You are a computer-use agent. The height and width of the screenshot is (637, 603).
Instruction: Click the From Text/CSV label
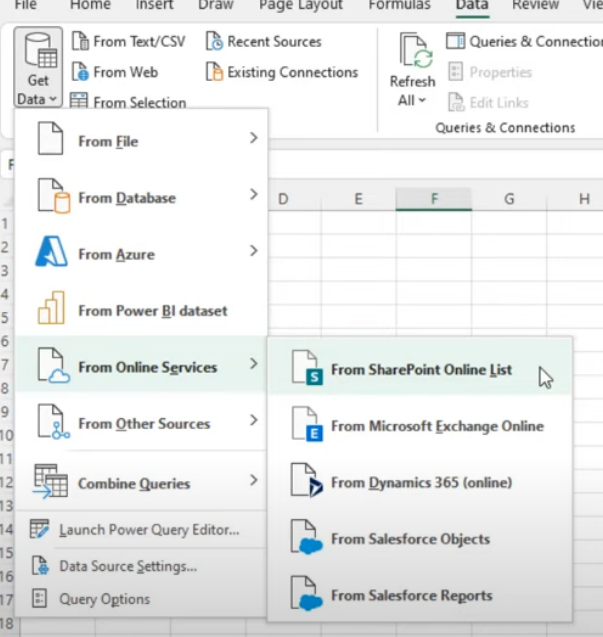click(x=139, y=41)
